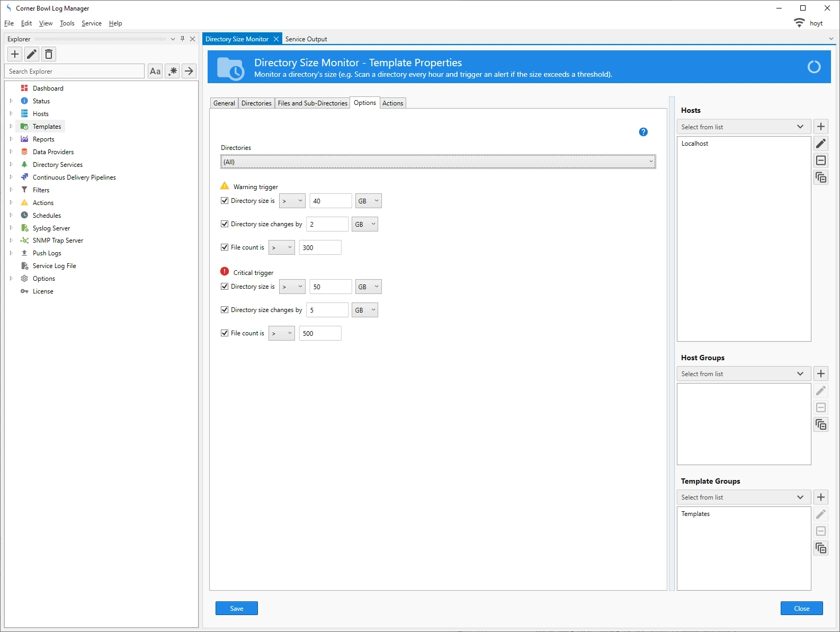The width and height of the screenshot is (840, 632).
Task: Switch to the Files and Sub-Directories tab
Action: pos(312,103)
